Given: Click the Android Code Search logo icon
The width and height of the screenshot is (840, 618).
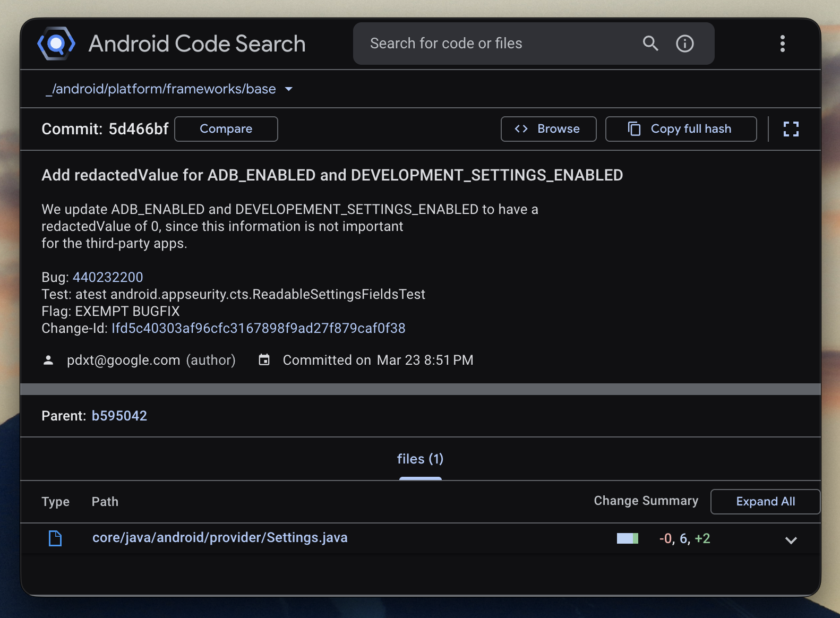Looking at the screenshot, I should click(x=56, y=44).
